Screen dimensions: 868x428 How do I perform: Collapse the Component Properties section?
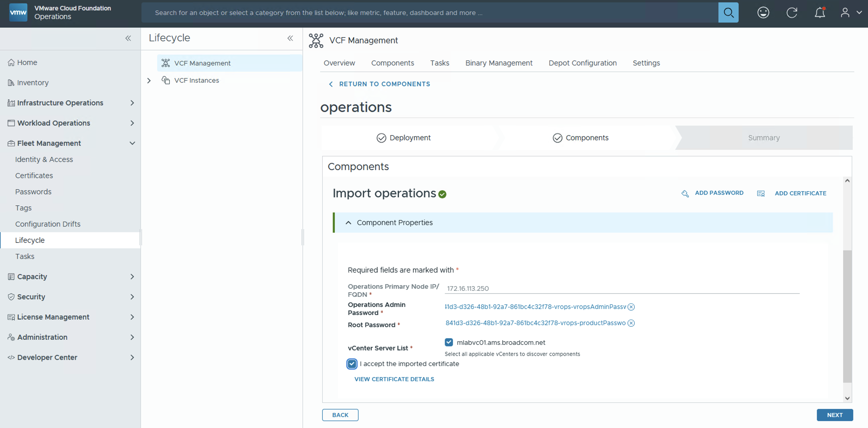[348, 223]
